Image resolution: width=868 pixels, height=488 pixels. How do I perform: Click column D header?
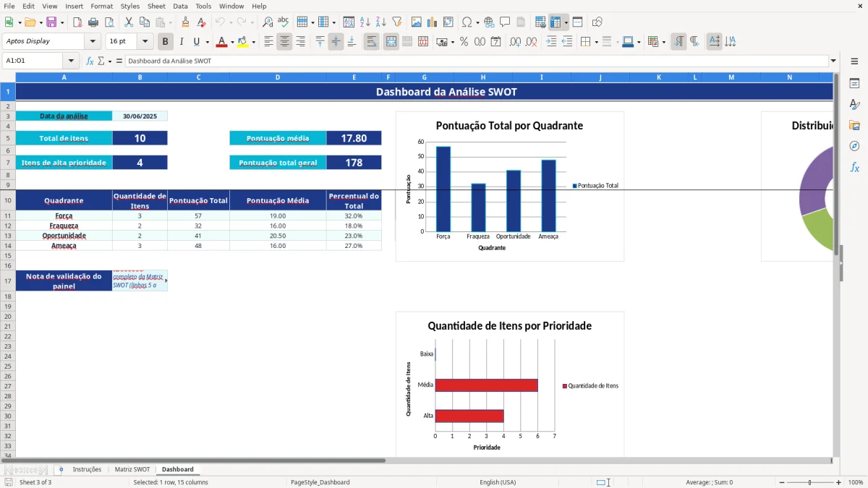pyautogui.click(x=278, y=77)
